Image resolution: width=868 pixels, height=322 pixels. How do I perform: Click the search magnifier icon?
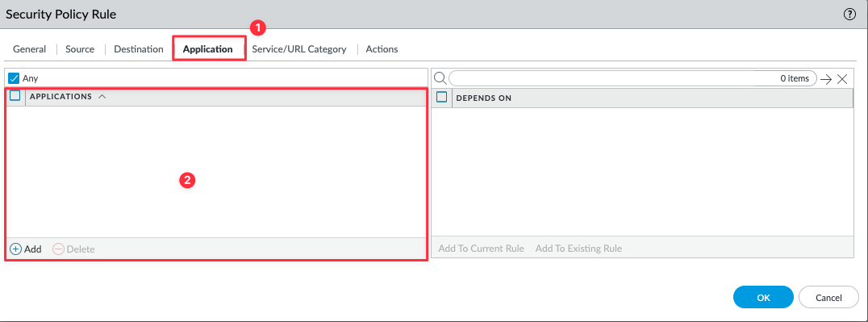(x=440, y=78)
